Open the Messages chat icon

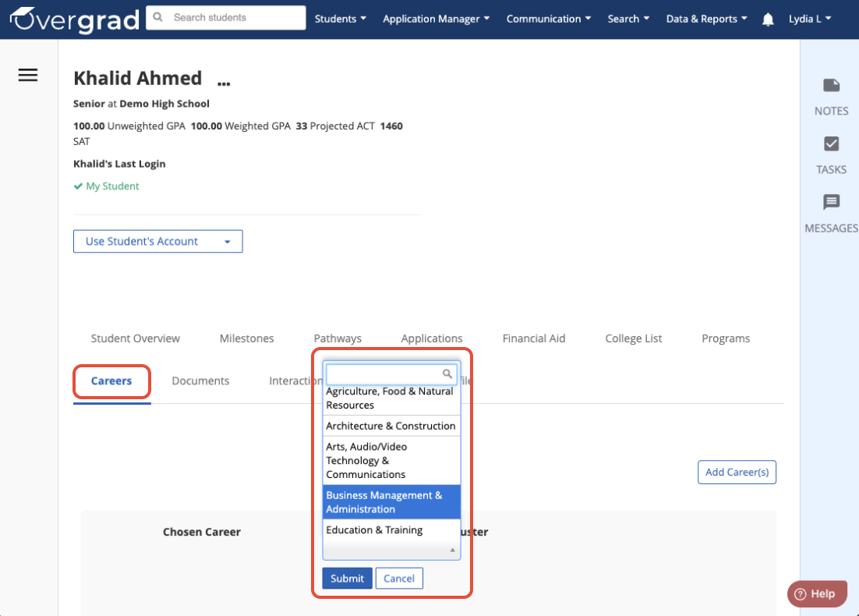(x=831, y=202)
